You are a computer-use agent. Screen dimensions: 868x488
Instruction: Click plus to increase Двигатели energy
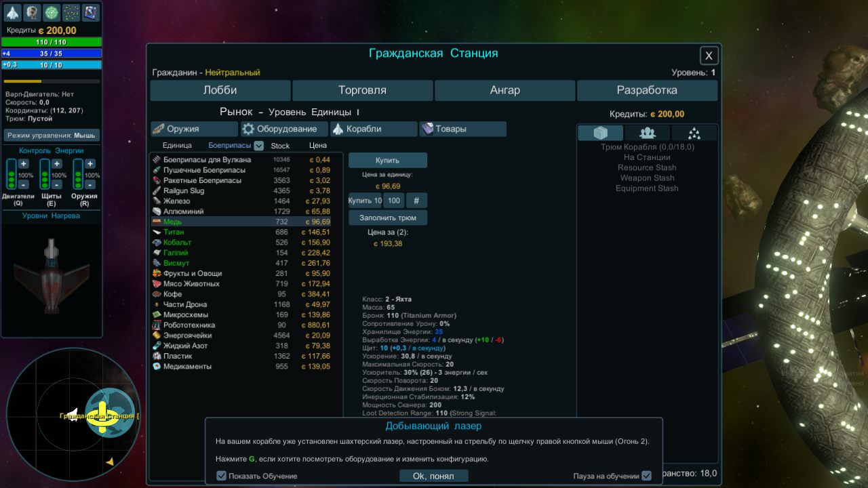23,164
